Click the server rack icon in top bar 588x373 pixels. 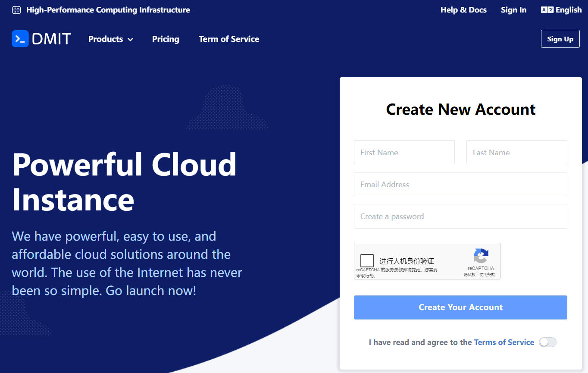click(x=16, y=10)
